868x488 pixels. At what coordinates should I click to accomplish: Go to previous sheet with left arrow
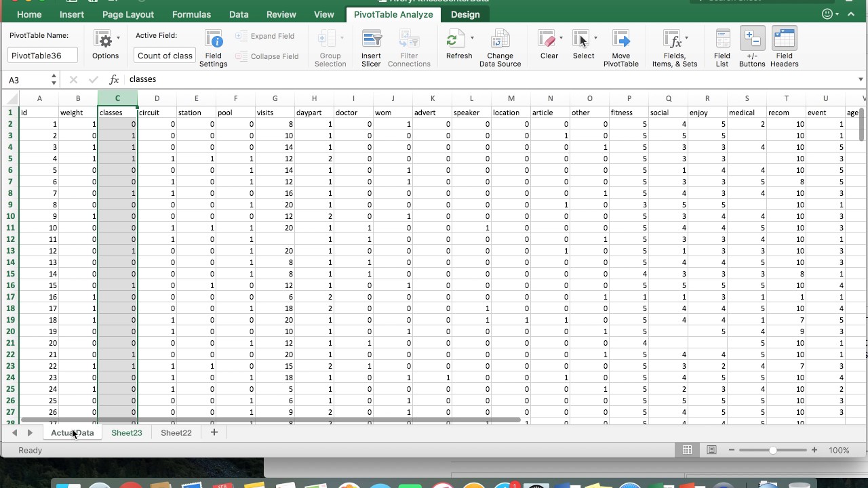(x=14, y=432)
